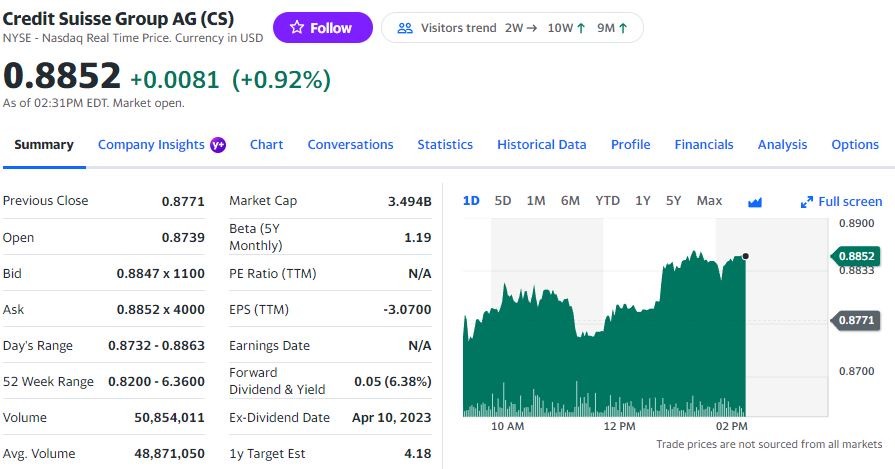Image resolution: width=895 pixels, height=469 pixels.
Task: Click the full screen expand arrows icon
Action: point(807,202)
